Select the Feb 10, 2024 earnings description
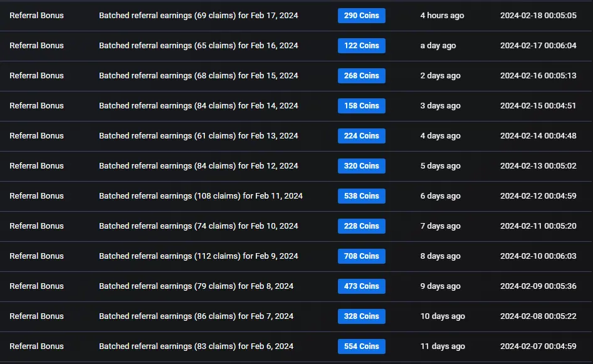This screenshot has height=364, width=593. pyautogui.click(x=199, y=226)
